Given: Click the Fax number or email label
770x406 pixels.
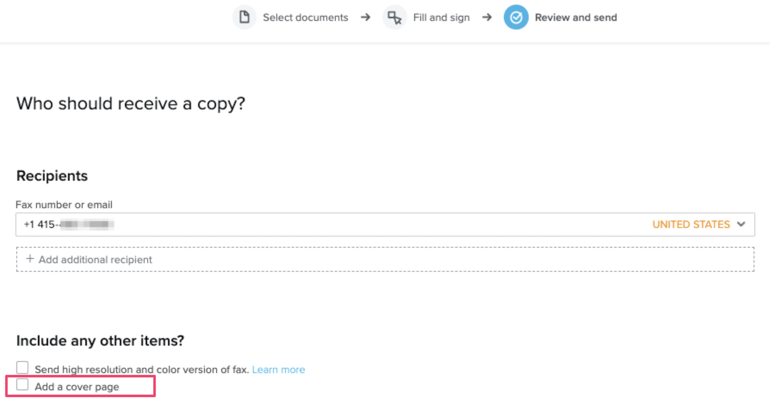Looking at the screenshot, I should (x=64, y=205).
